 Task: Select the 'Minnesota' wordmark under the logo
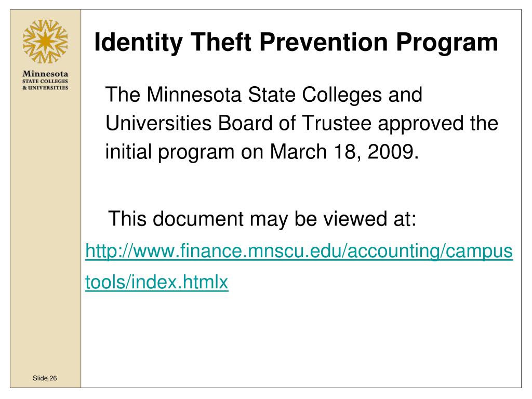click(x=45, y=74)
